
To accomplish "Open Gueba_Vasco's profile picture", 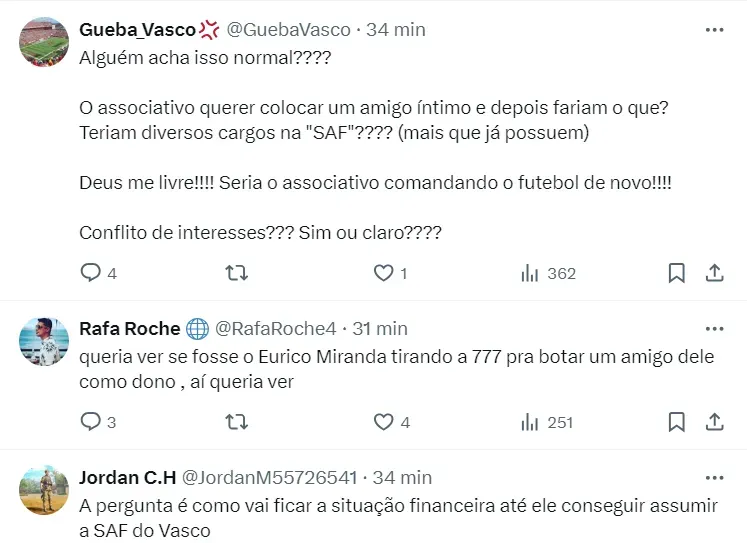I will pos(44,42).
